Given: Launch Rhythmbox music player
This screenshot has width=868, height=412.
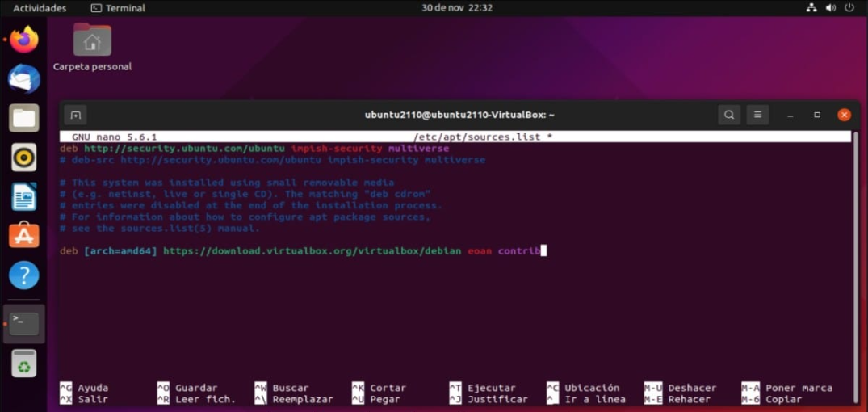Looking at the screenshot, I should point(23,158).
